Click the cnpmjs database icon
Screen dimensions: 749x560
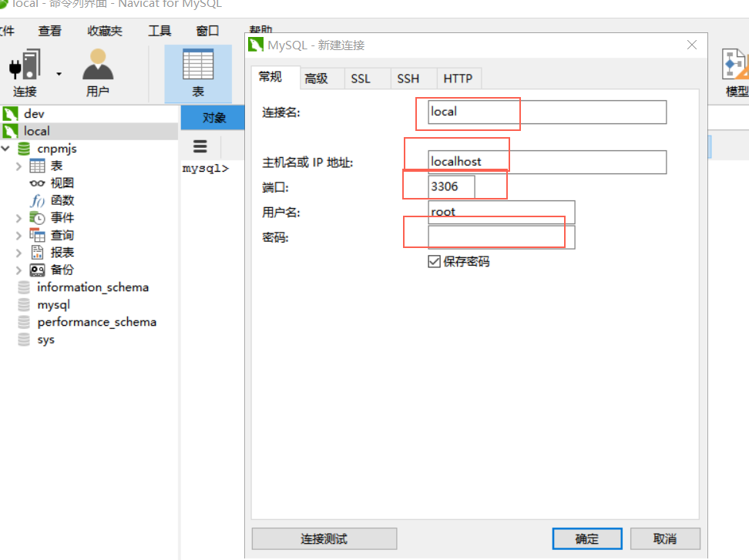pos(24,149)
